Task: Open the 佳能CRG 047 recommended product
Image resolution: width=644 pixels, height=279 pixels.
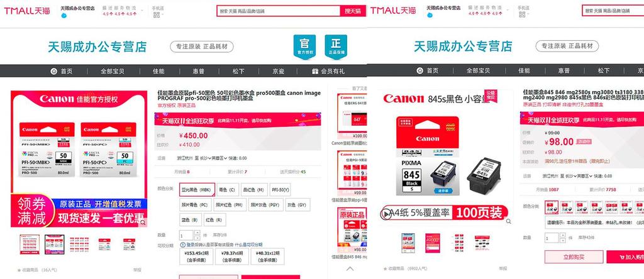Action: tap(351, 116)
